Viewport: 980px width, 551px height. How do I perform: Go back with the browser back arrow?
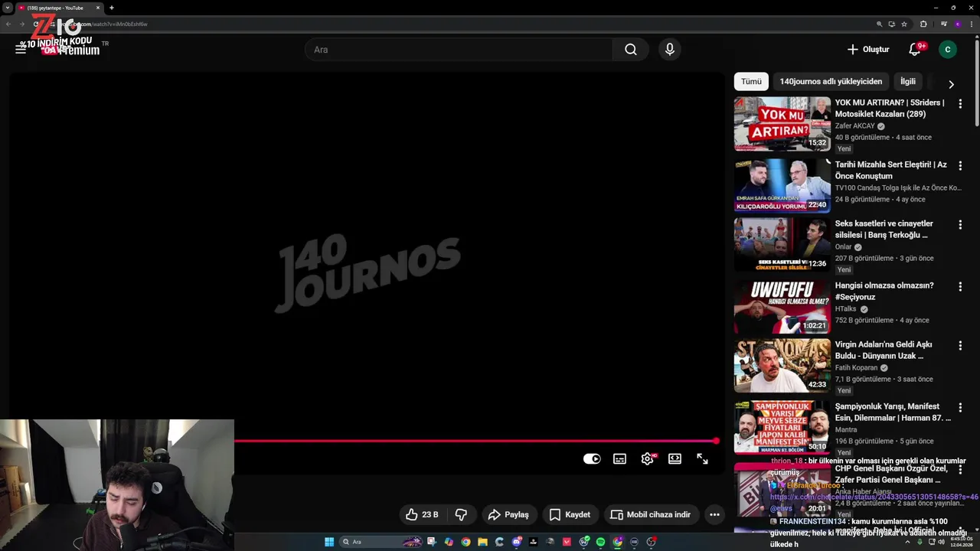(x=8, y=24)
